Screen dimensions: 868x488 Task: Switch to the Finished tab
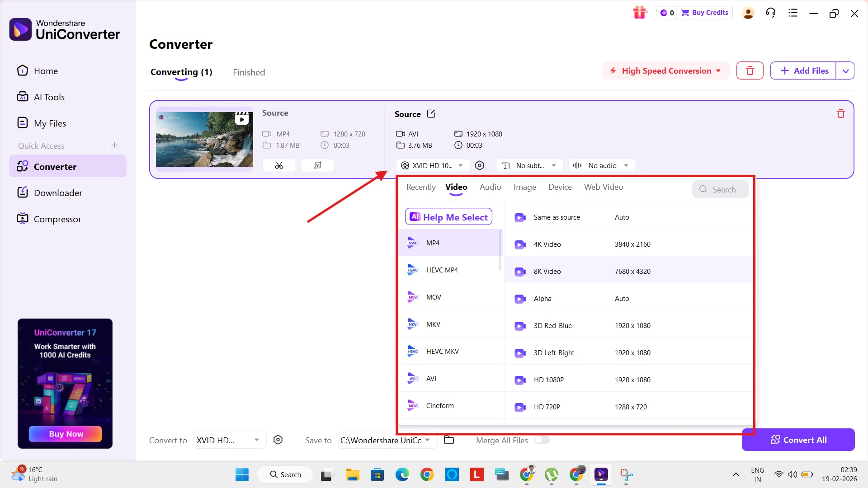pyautogui.click(x=249, y=72)
